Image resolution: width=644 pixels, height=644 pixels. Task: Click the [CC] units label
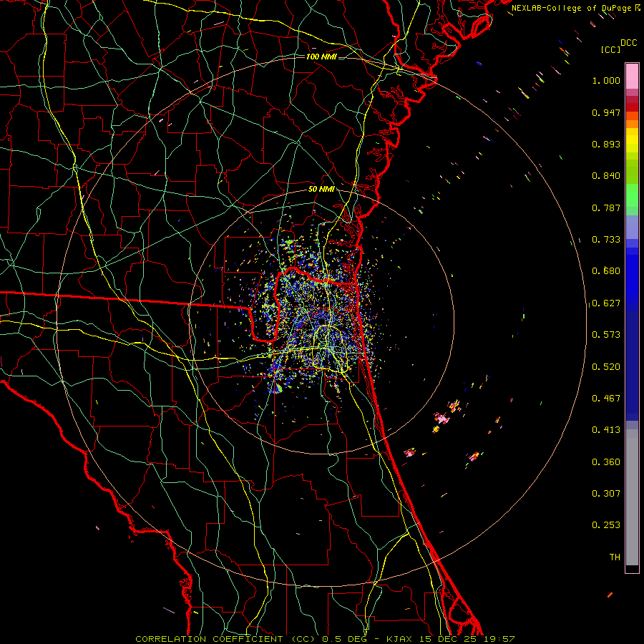[x=610, y=49]
